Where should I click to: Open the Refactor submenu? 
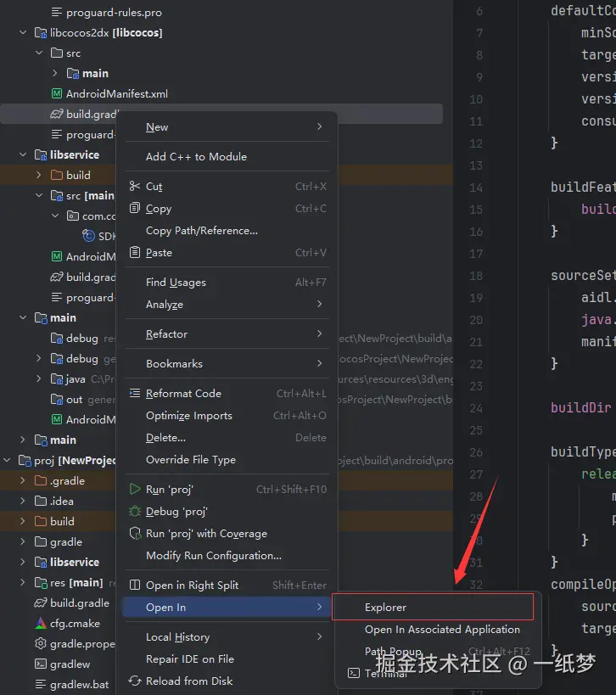(x=227, y=333)
